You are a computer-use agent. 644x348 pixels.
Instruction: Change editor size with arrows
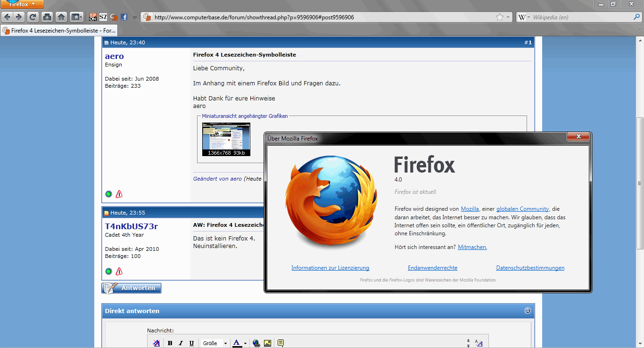(468, 343)
